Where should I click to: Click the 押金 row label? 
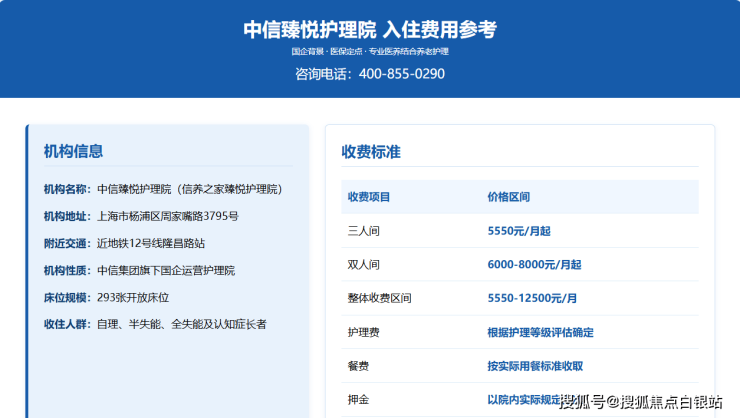(358, 400)
